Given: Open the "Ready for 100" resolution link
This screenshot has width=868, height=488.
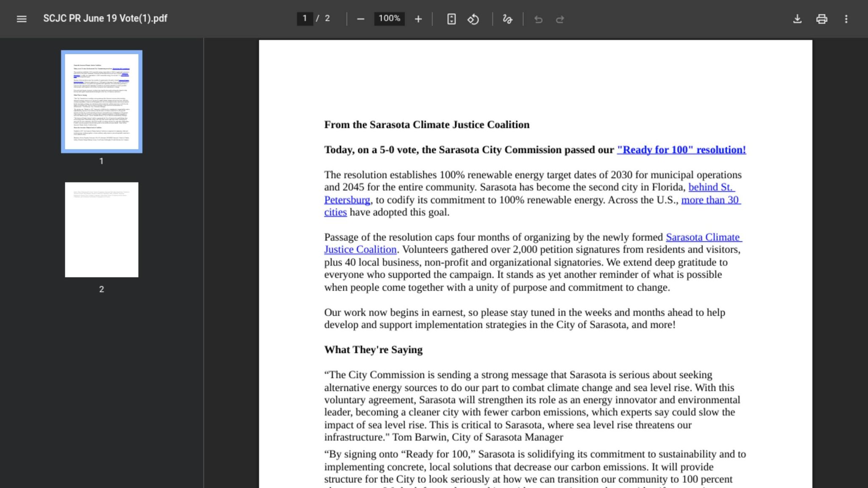Looking at the screenshot, I should [681, 150].
